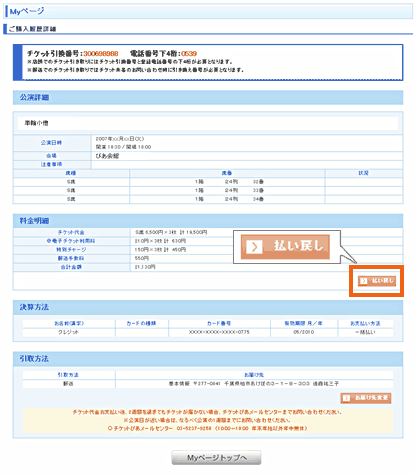The width and height of the screenshot is (415, 474).
Task: Select the ぴあ会館 venue cell
Action: coord(247,156)
